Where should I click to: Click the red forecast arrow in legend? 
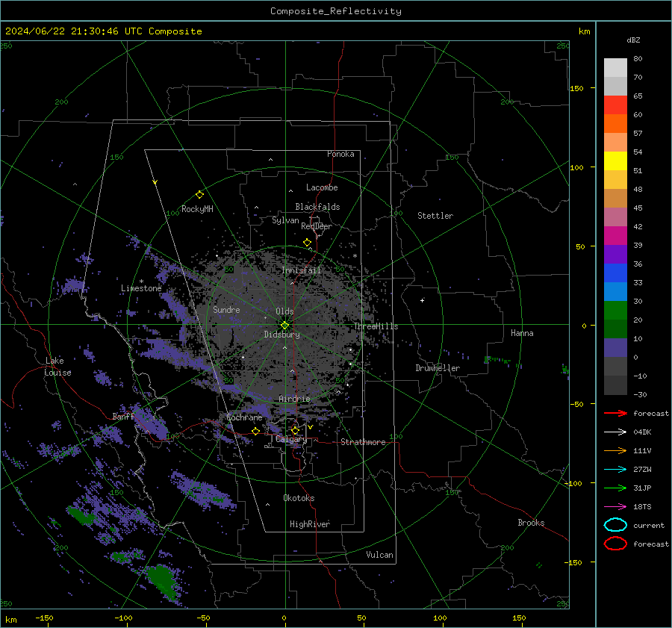[615, 413]
